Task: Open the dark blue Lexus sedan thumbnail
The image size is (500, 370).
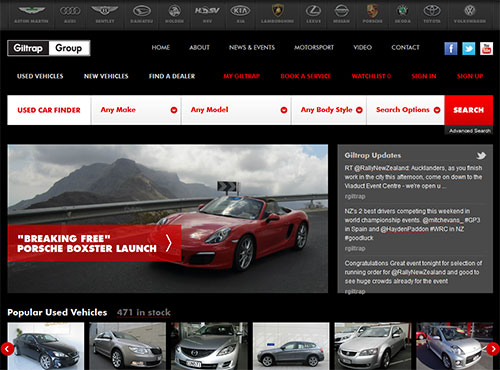Action: click(46, 346)
